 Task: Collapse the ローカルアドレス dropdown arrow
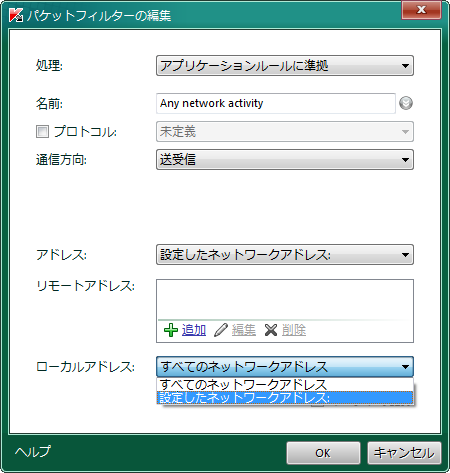405,367
